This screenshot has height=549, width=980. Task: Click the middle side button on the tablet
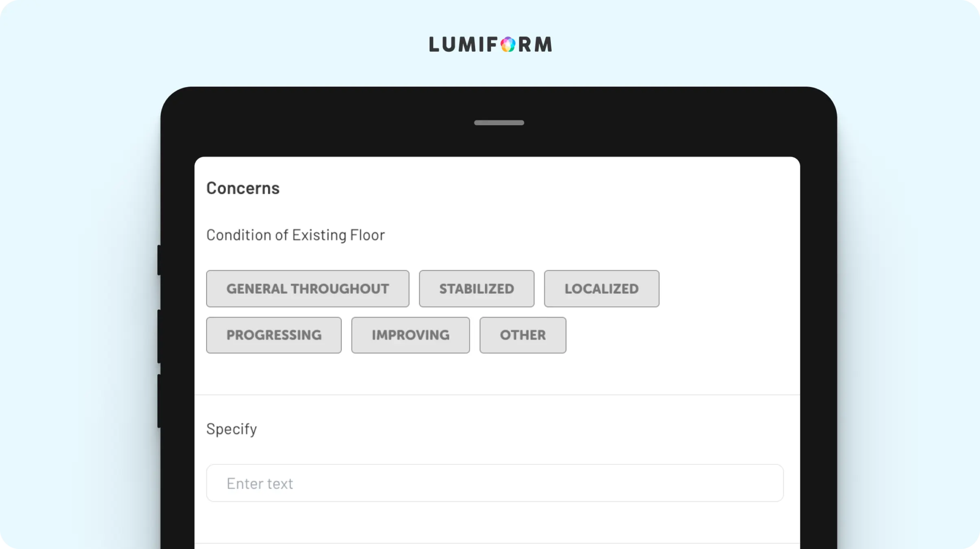click(159, 336)
